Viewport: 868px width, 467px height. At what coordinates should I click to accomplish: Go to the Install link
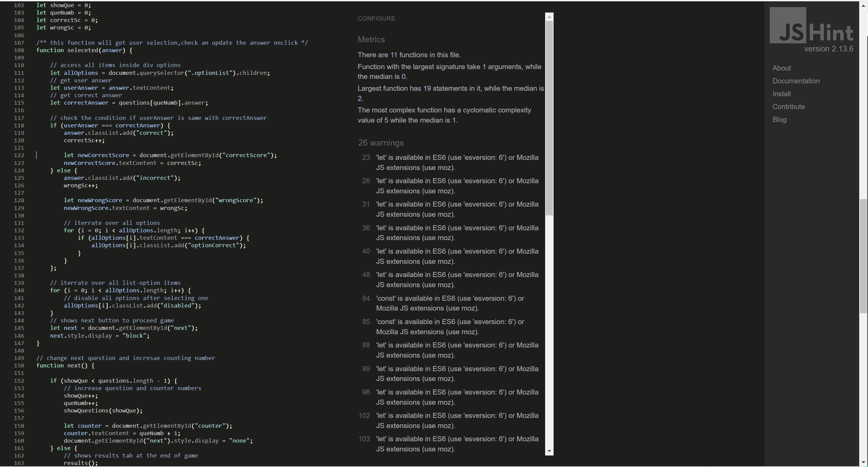[x=781, y=94]
